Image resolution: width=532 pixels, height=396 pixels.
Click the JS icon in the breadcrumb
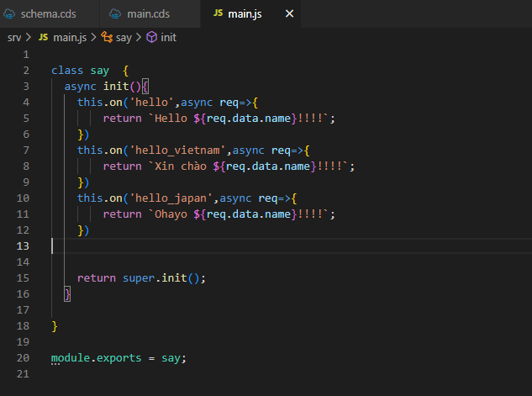point(43,37)
